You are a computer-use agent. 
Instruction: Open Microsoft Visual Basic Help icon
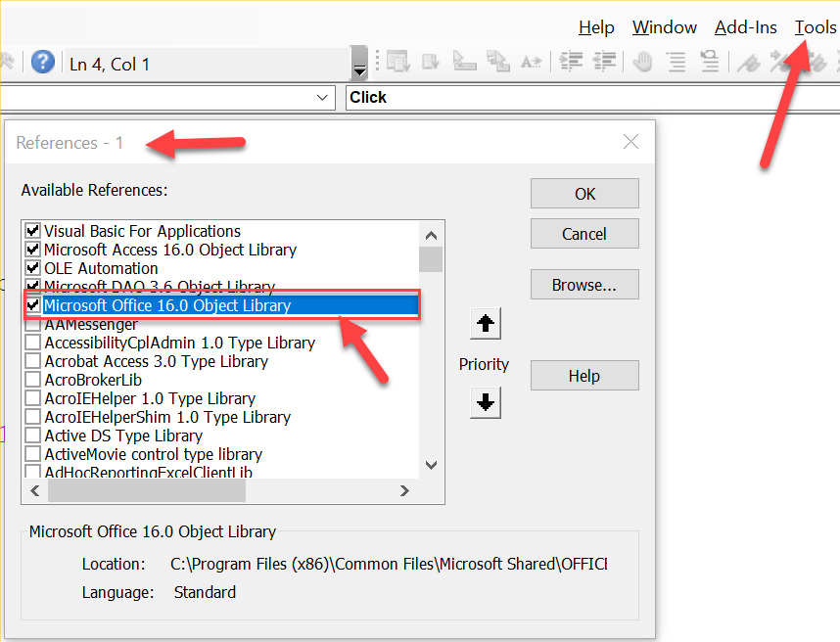coord(42,62)
